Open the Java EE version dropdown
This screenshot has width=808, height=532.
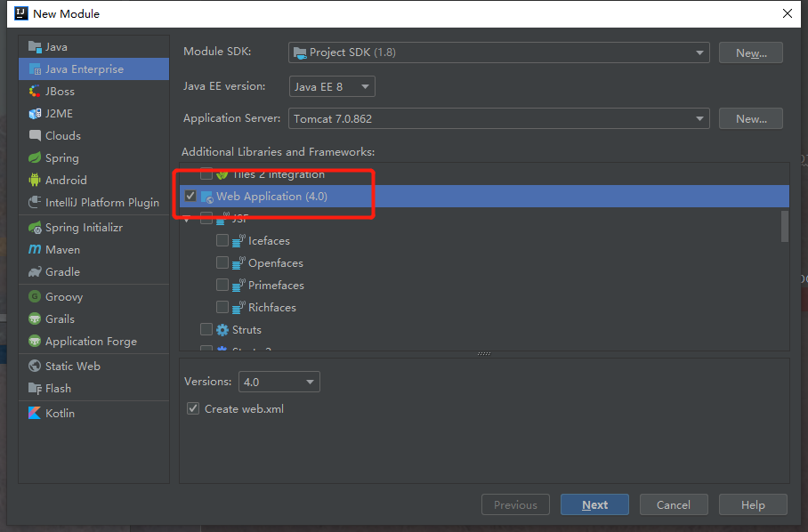(332, 86)
